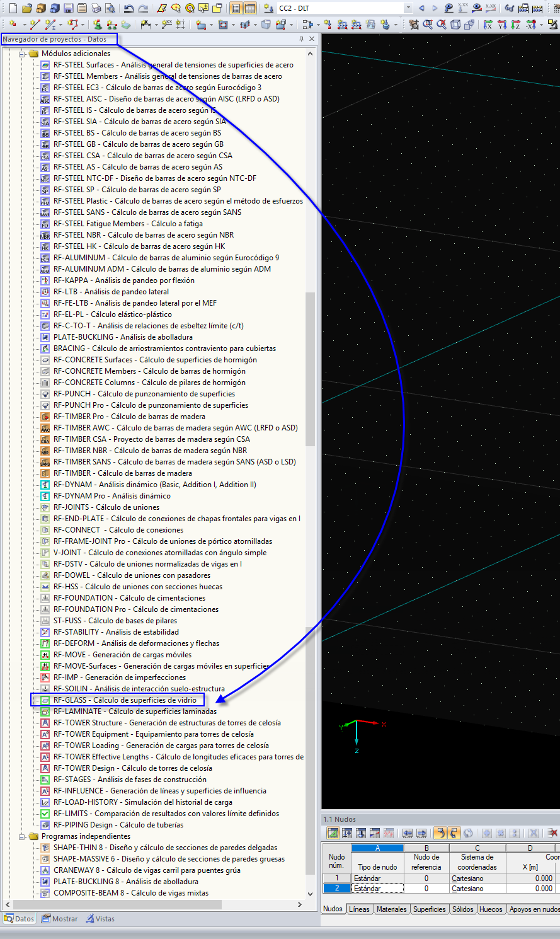Viewport: 560px width, 939px height.
Task: Select SHAPE-THIN 8 program entry
Action: click(x=166, y=848)
